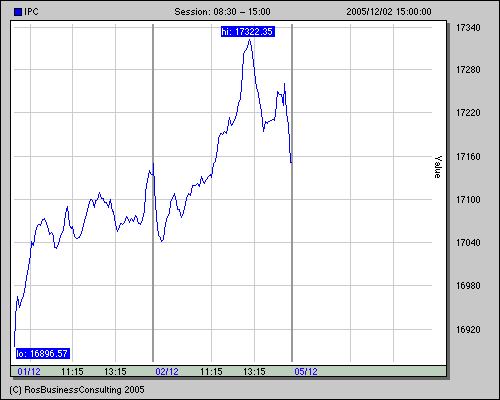Select the hi: 17322.35 peak label
Viewport: 500px width, 400px height.
click(x=248, y=32)
